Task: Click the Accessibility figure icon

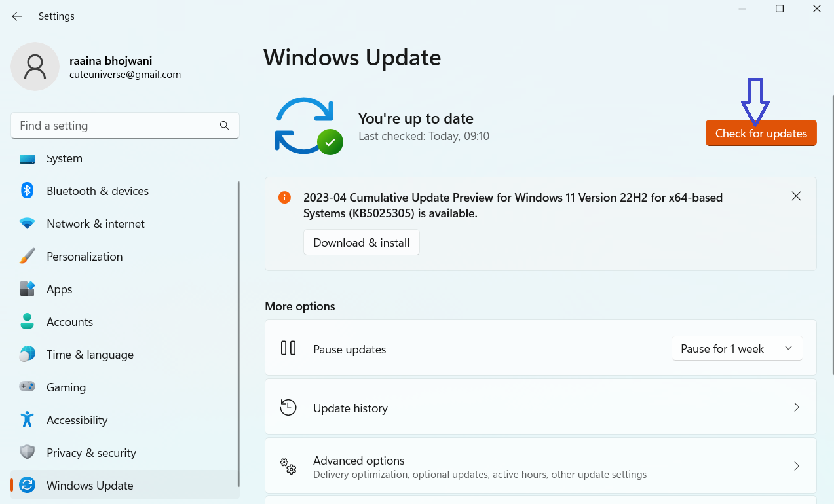Action: click(27, 420)
